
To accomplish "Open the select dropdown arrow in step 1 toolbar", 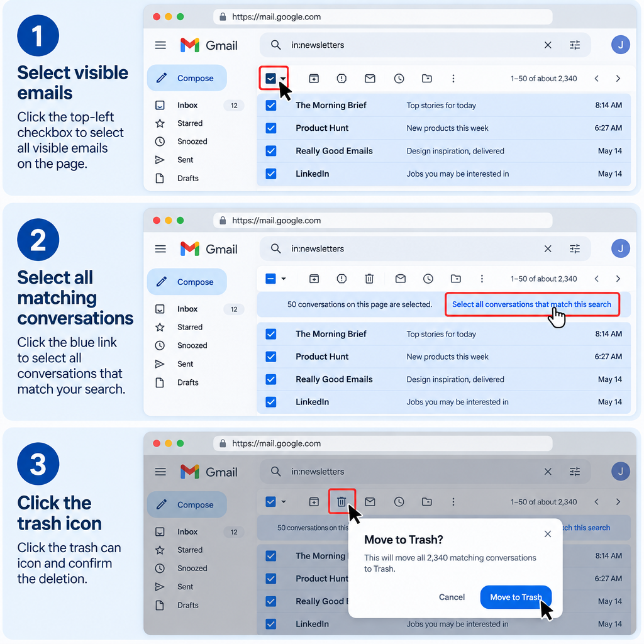I will click(x=283, y=79).
